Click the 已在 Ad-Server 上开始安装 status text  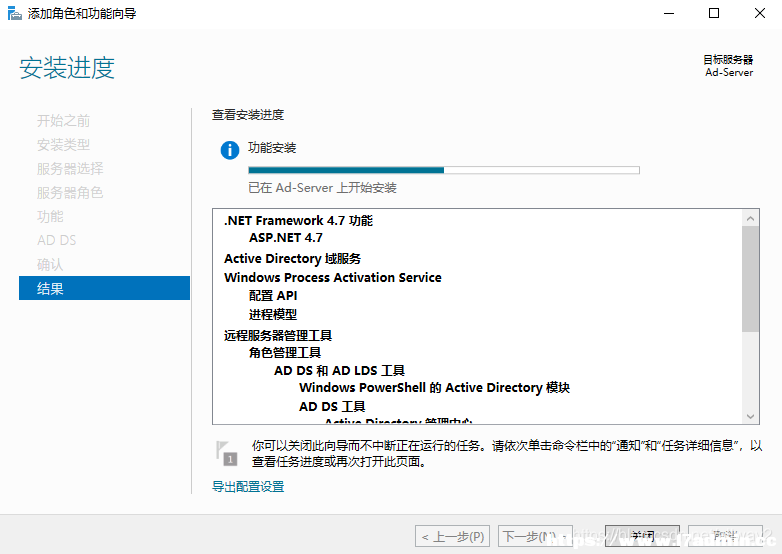(322, 188)
